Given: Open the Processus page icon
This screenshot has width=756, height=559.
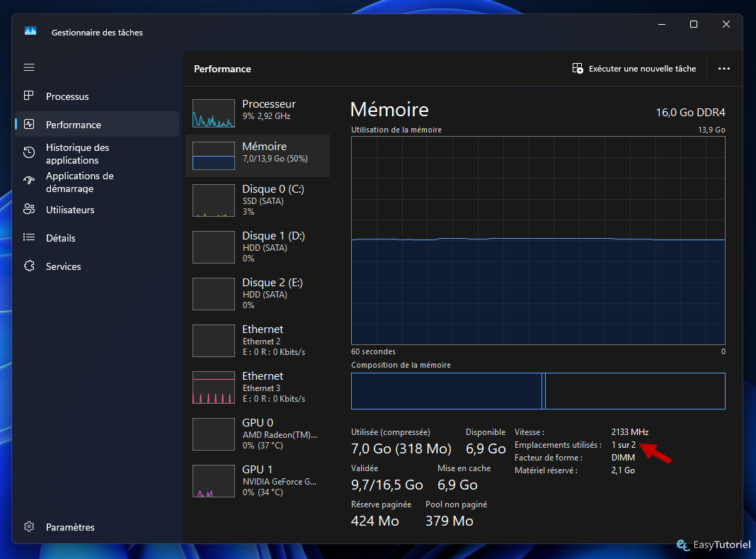Looking at the screenshot, I should click(29, 96).
